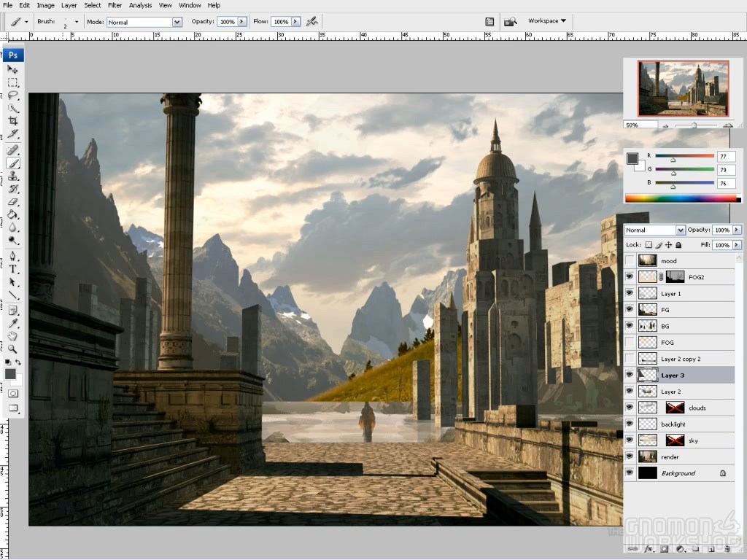The height and width of the screenshot is (560, 747).
Task: Click the Navigator preview thumbnail
Action: (683, 88)
